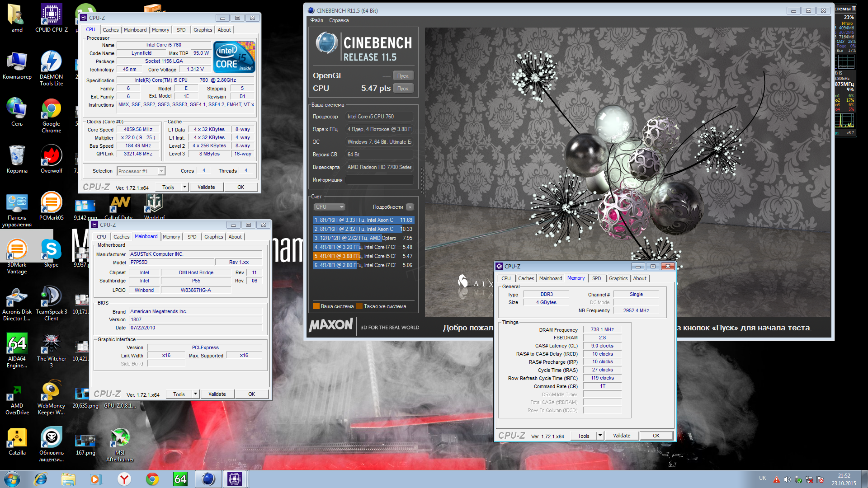The image size is (868, 488).
Task: Click OK in Memory CPU-Z window
Action: coord(656,436)
